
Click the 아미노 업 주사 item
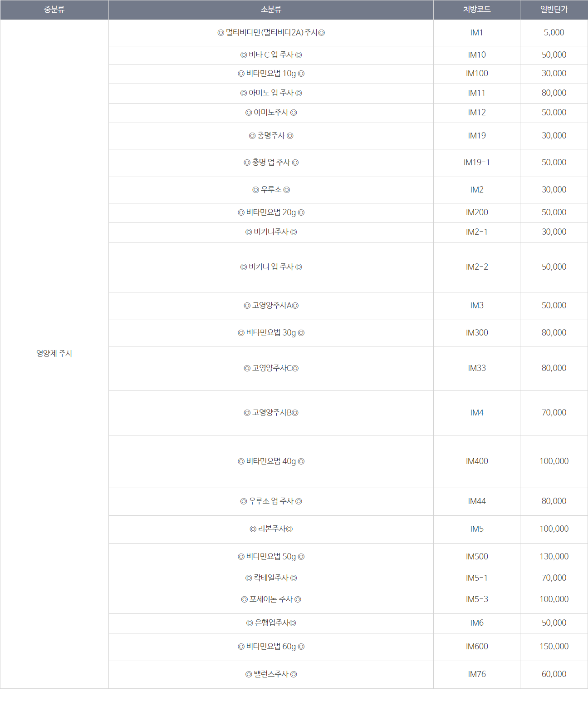point(271,93)
